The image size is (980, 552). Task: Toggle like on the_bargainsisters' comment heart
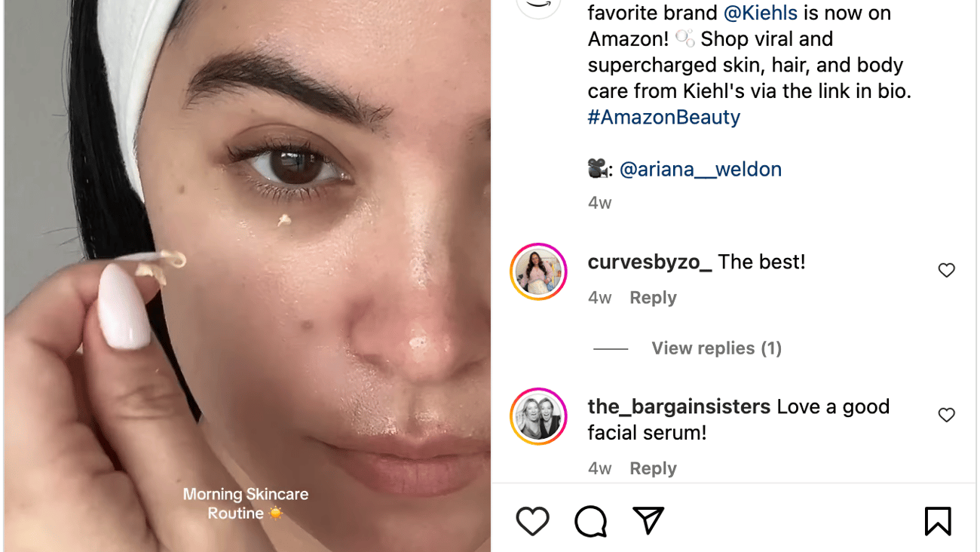click(x=946, y=414)
